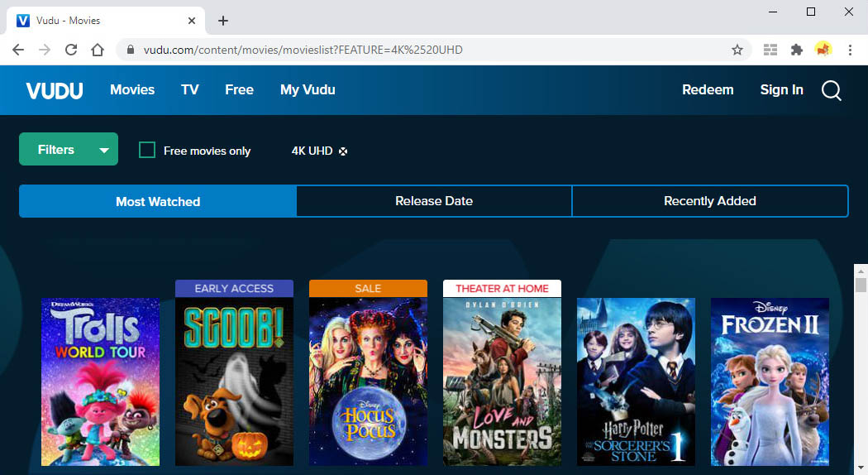The image size is (868, 475).
Task: Click the Redeem link
Action: 708,90
